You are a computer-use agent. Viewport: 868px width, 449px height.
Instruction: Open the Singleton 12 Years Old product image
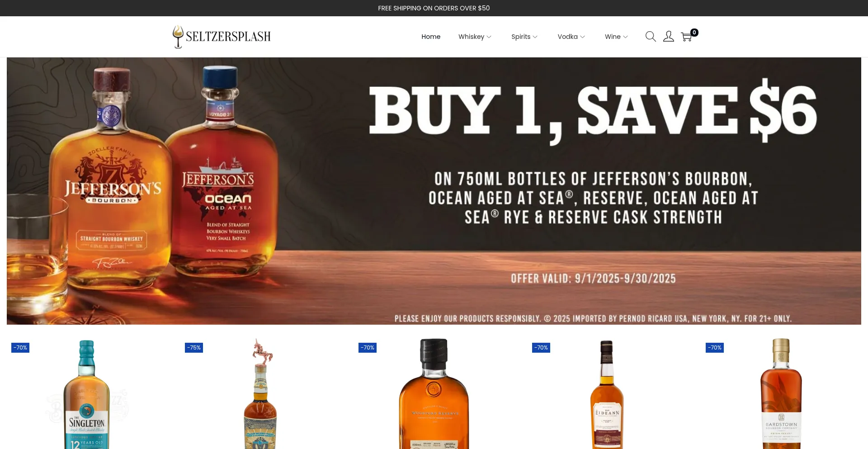pos(87,394)
